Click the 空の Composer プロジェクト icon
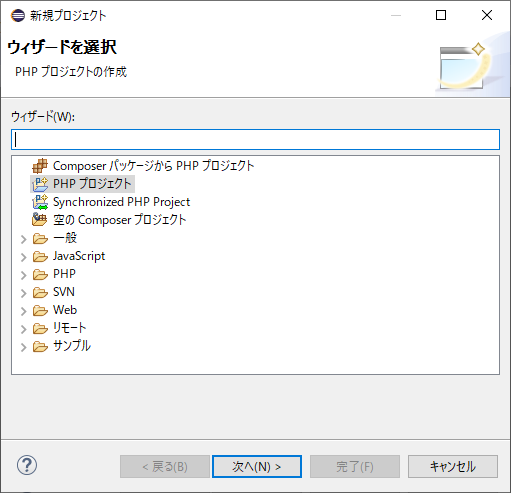 coord(40,220)
